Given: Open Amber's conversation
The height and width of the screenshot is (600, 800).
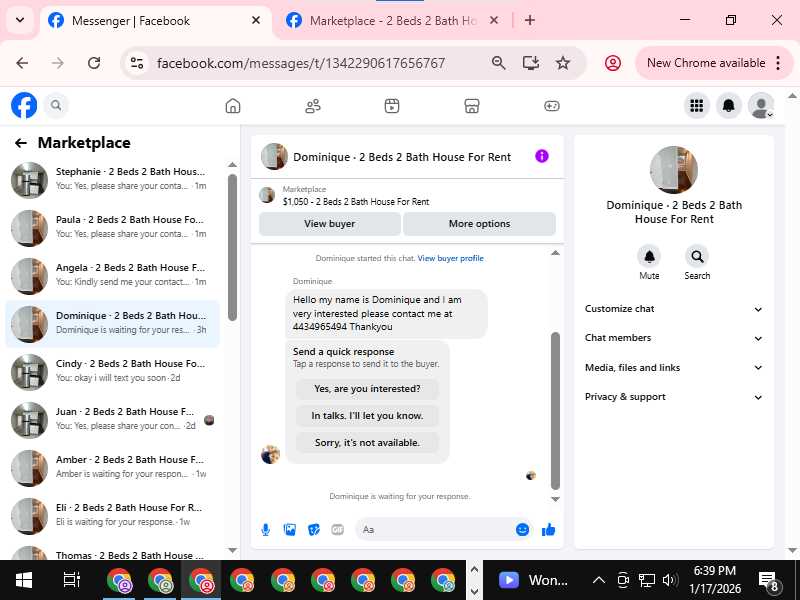Looking at the screenshot, I should (x=113, y=467).
